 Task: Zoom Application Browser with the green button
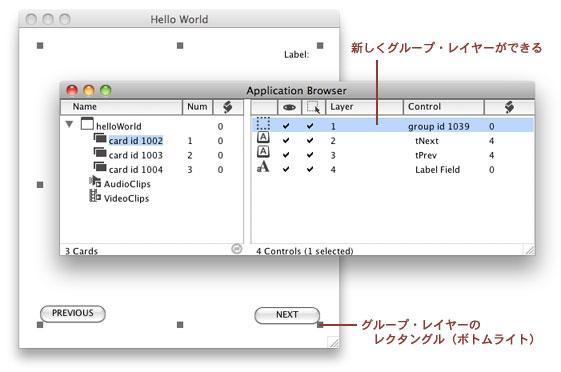106,90
